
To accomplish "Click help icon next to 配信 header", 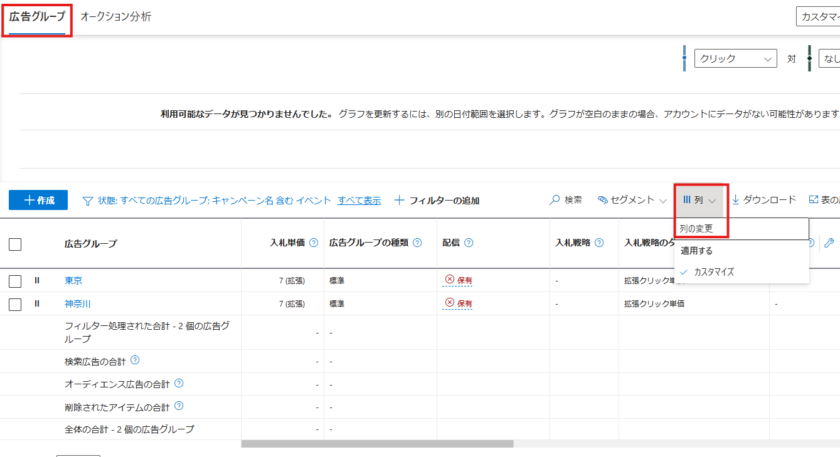I will coord(469,243).
